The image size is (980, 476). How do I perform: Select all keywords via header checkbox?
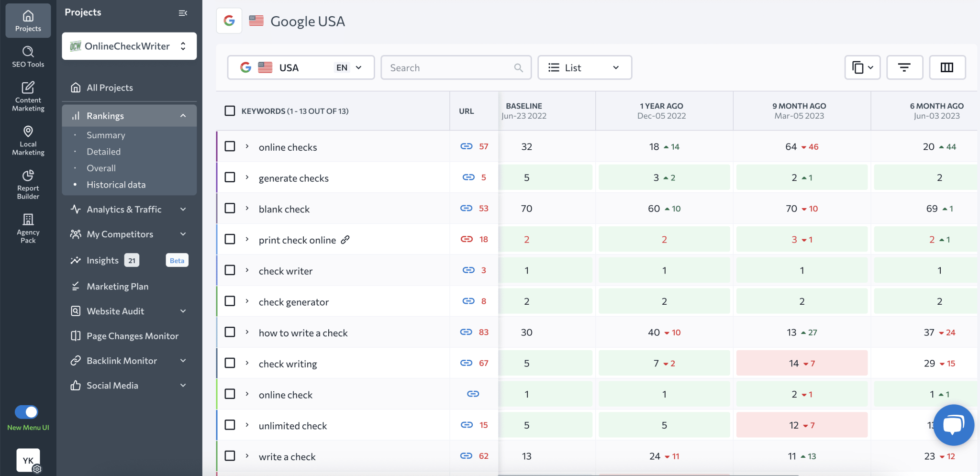coord(230,111)
